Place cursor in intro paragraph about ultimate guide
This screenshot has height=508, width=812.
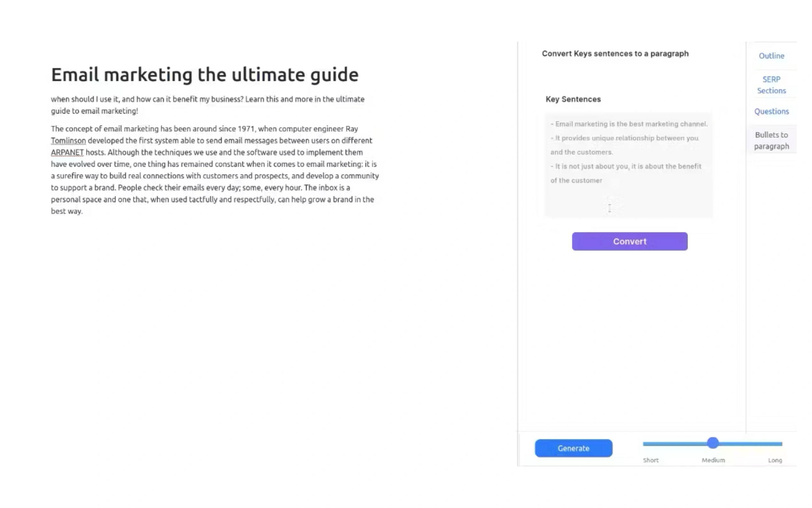(207, 105)
